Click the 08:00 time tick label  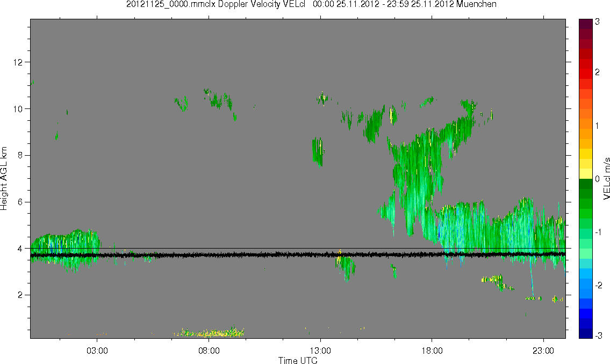[x=209, y=351]
